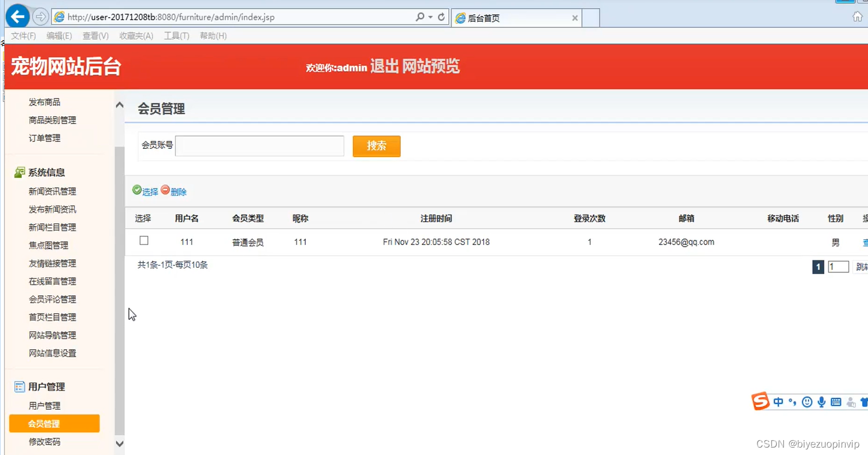
Task: Open 发布商品 in the sidebar
Action: 45,102
